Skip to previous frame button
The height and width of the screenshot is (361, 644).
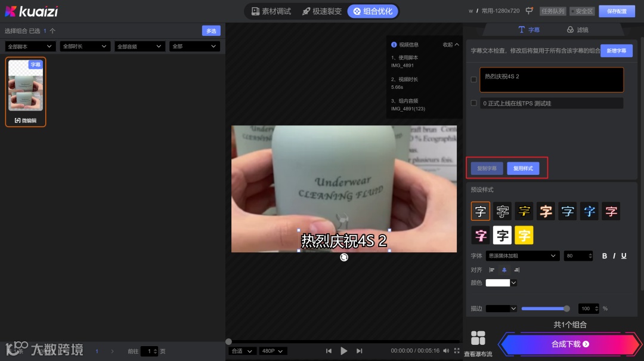point(329,351)
